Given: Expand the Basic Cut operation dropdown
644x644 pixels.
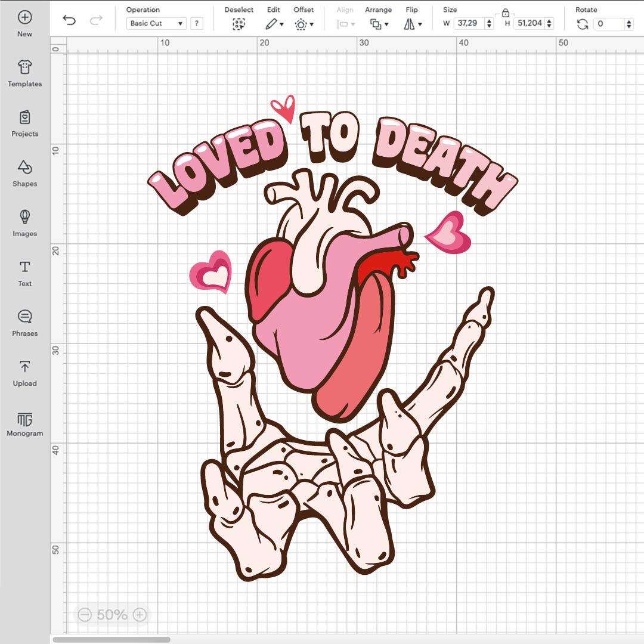Looking at the screenshot, I should pos(156,23).
